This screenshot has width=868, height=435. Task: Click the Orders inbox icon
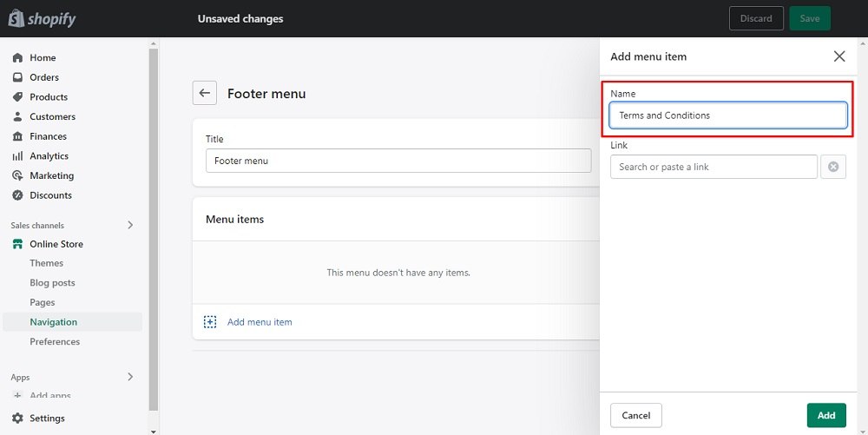[17, 77]
